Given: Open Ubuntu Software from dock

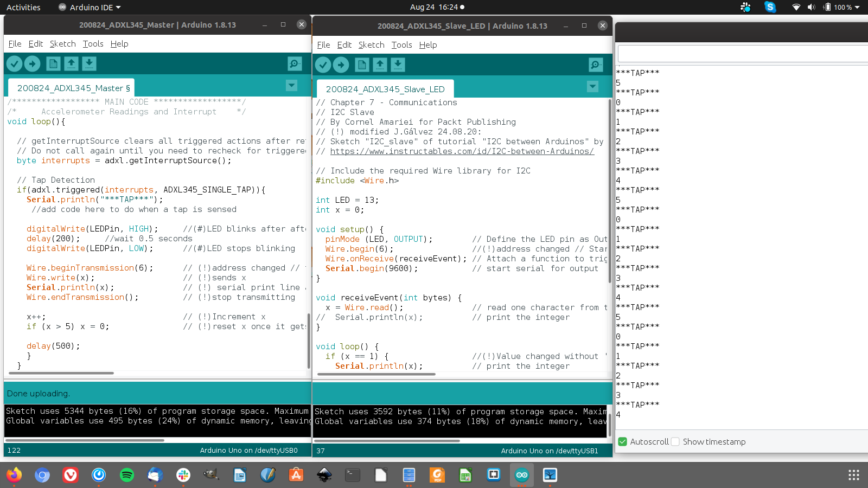Looking at the screenshot, I should click(296, 476).
